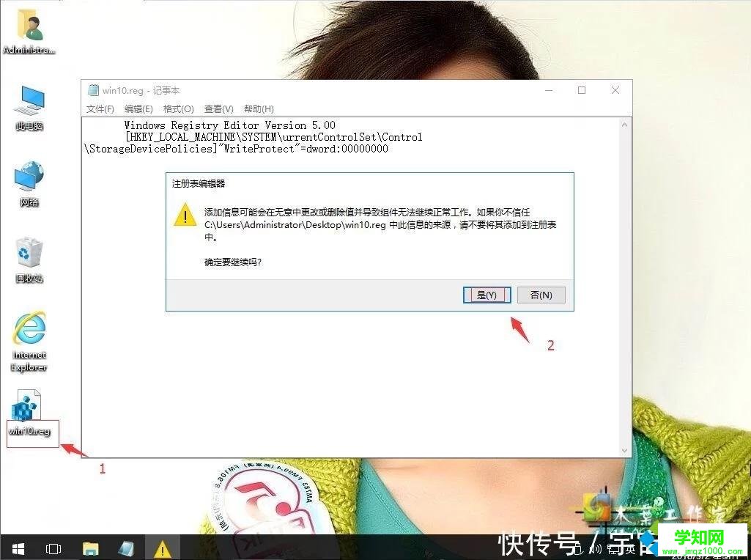Open the 帮助(H) menu in Notepad
751x560 pixels.
click(258, 108)
